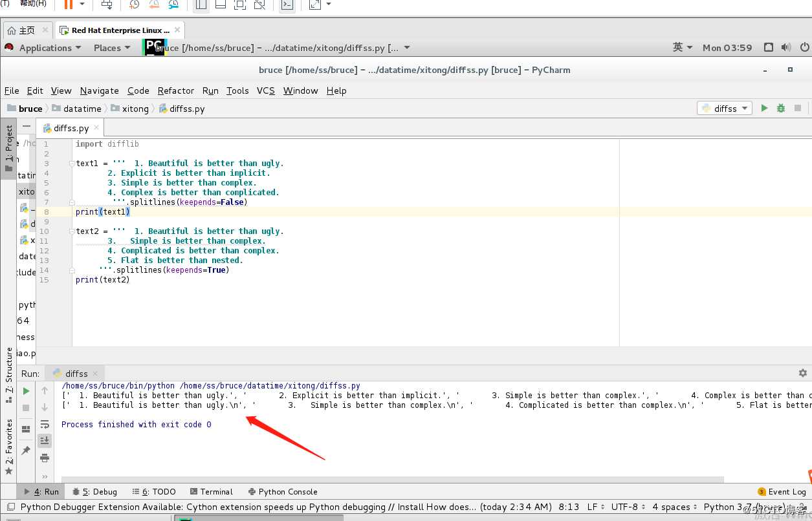Toggle the Pin tab icon in Run panel

26,451
